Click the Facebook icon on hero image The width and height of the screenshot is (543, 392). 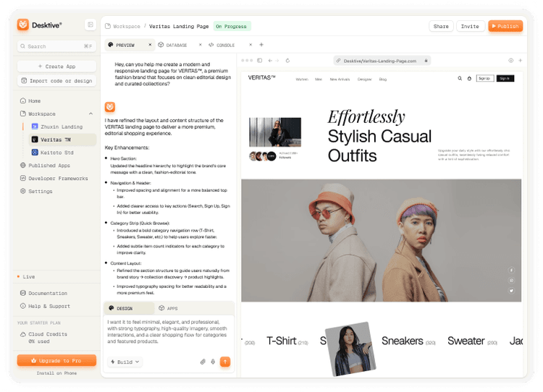click(x=511, y=270)
